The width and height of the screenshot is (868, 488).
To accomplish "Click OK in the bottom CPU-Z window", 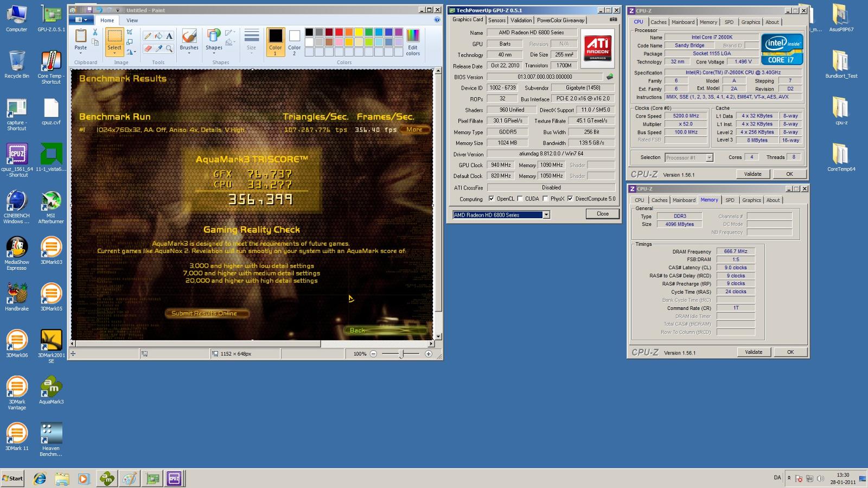I will click(790, 352).
